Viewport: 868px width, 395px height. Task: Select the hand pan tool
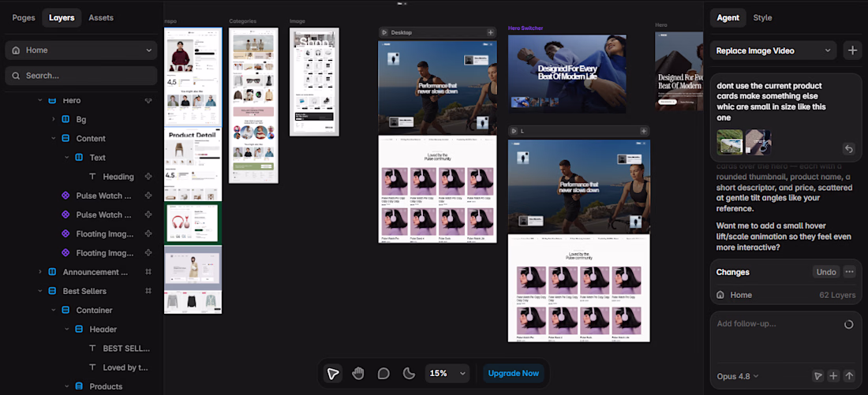358,374
